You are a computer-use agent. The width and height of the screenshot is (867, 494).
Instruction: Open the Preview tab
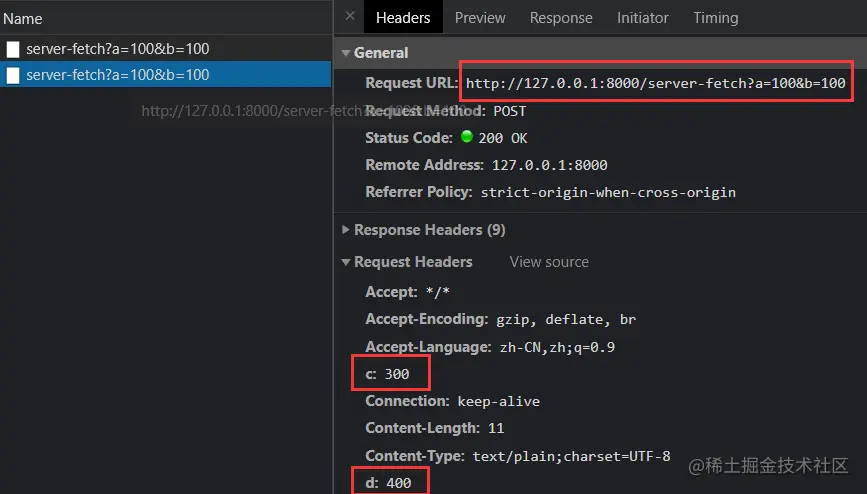(480, 18)
